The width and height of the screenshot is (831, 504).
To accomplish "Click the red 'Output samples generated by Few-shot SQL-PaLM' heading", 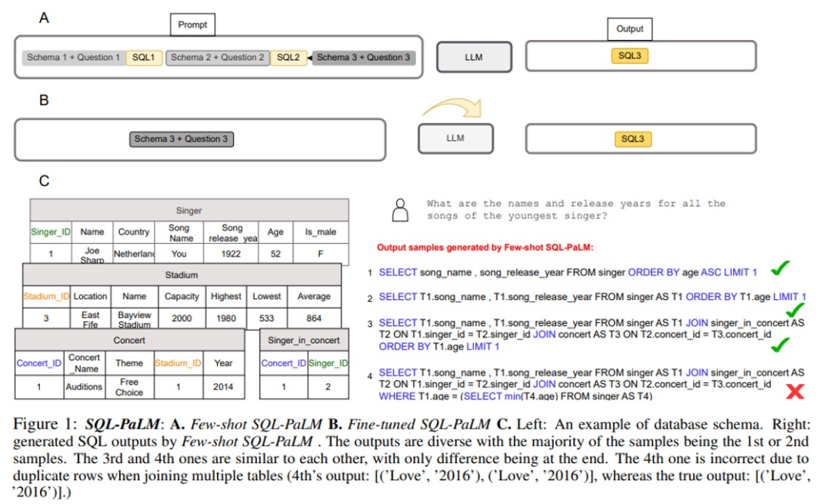I will tap(485, 248).
